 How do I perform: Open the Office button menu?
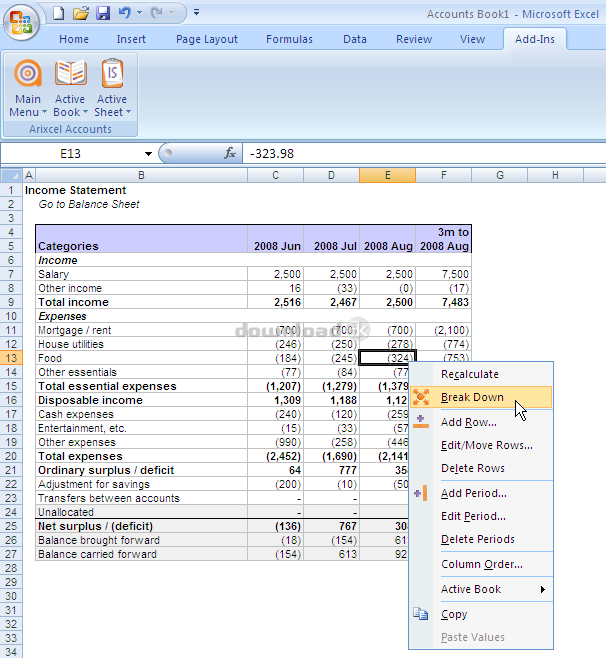click(21, 22)
